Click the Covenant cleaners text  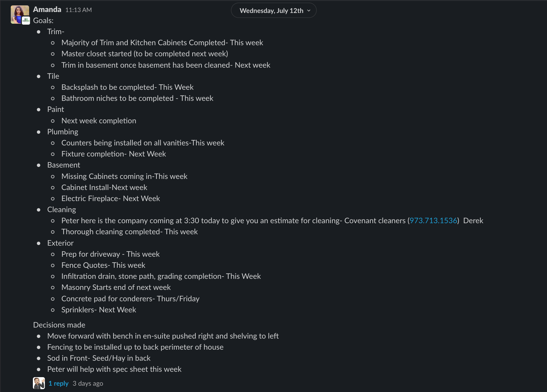[x=375, y=221]
